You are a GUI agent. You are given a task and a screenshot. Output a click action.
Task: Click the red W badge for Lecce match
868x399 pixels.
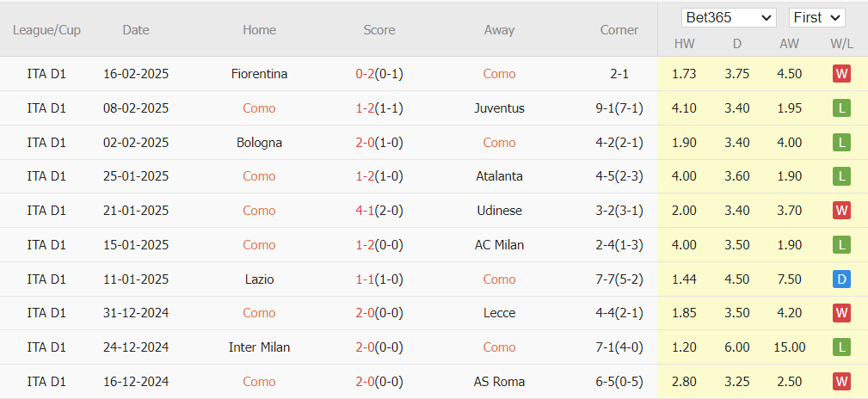coord(841,313)
